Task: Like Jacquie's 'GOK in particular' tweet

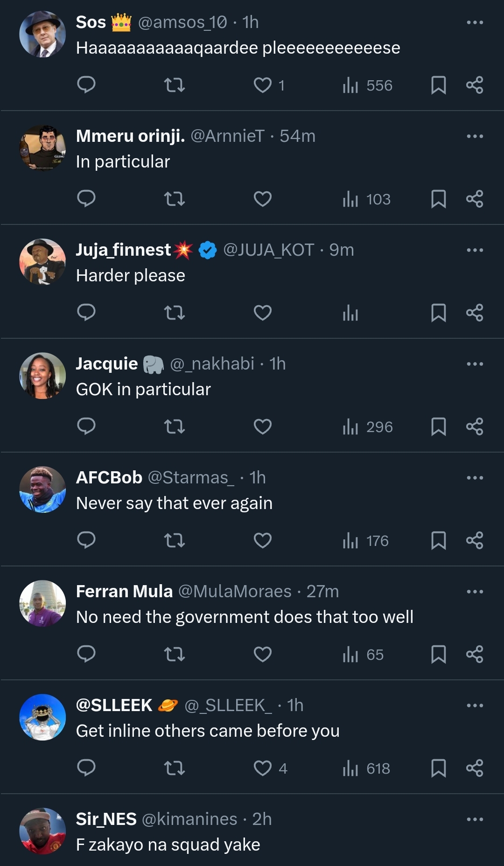Action: click(x=263, y=426)
